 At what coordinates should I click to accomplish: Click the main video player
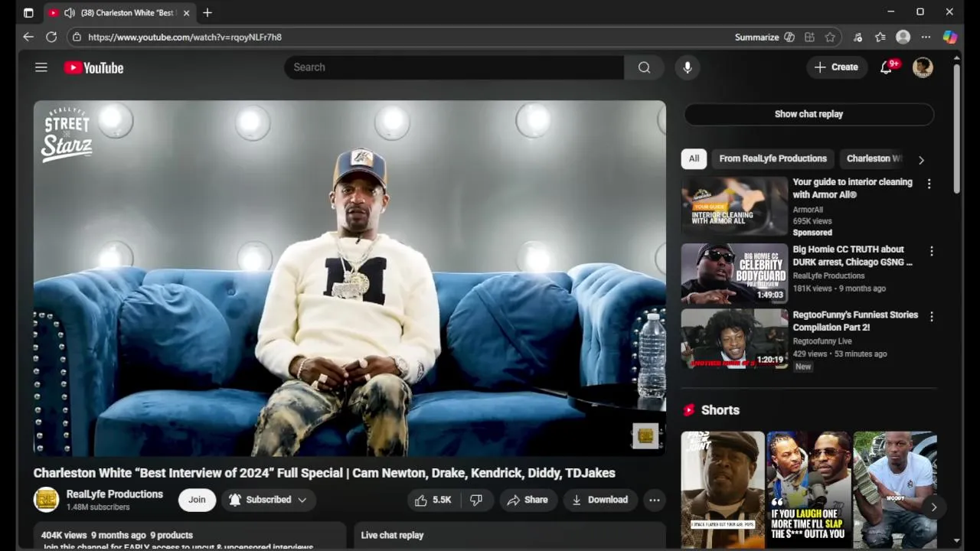pyautogui.click(x=349, y=279)
